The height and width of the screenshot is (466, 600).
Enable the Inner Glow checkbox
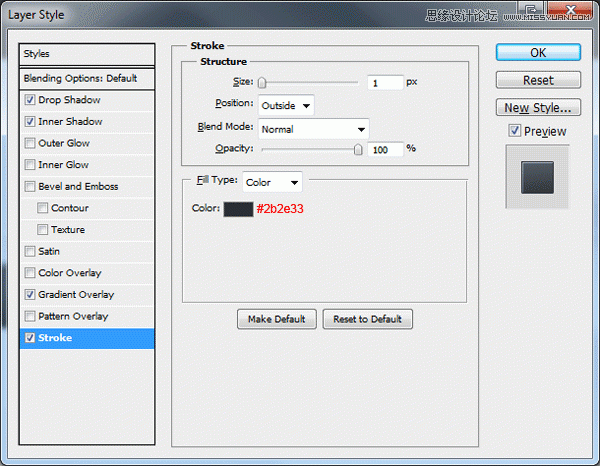[30, 165]
